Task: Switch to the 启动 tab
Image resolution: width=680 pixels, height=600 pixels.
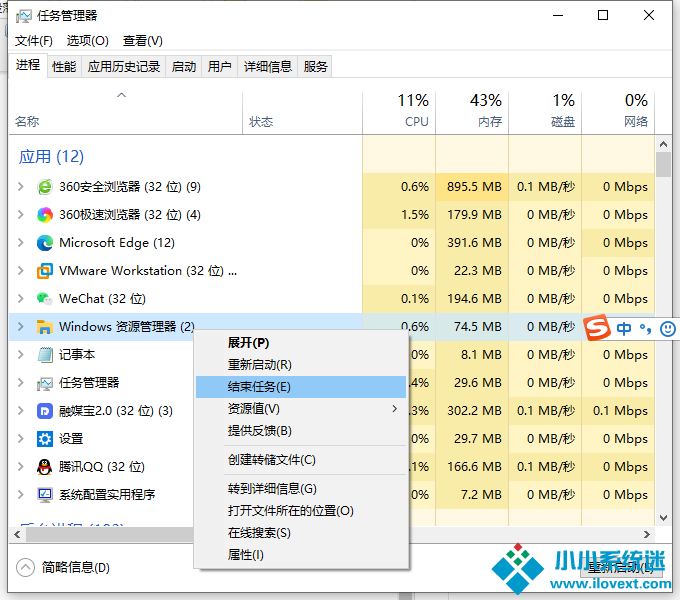Action: tap(183, 67)
